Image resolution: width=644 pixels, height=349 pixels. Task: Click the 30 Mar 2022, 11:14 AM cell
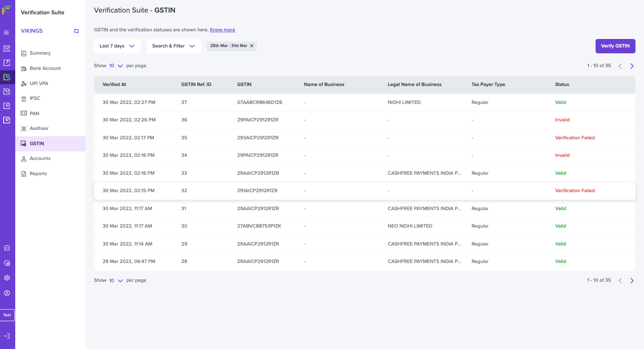coord(128,244)
